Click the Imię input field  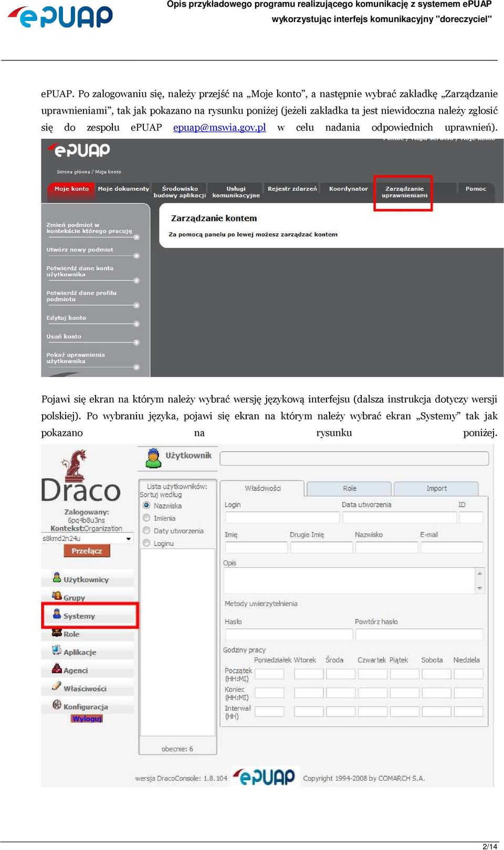pos(256,548)
